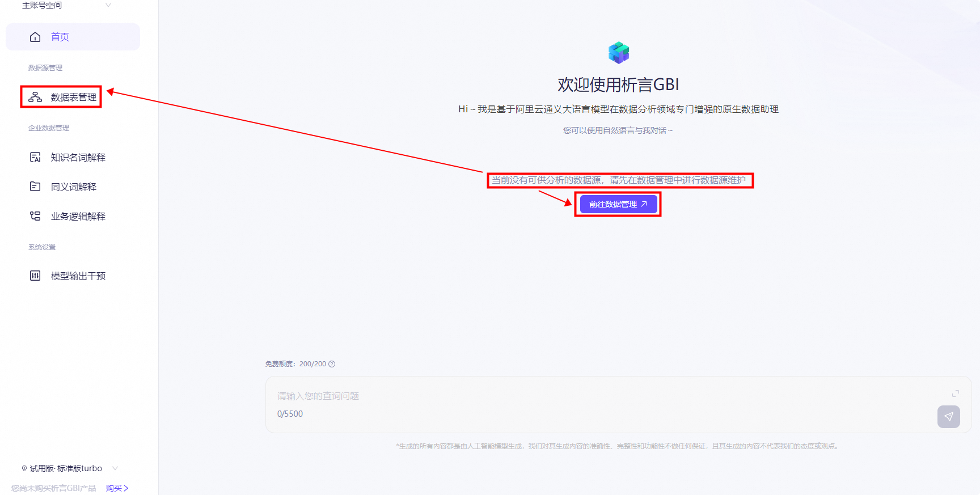Click the 同义词解释 icon
Viewport: 980px width, 495px height.
point(35,187)
